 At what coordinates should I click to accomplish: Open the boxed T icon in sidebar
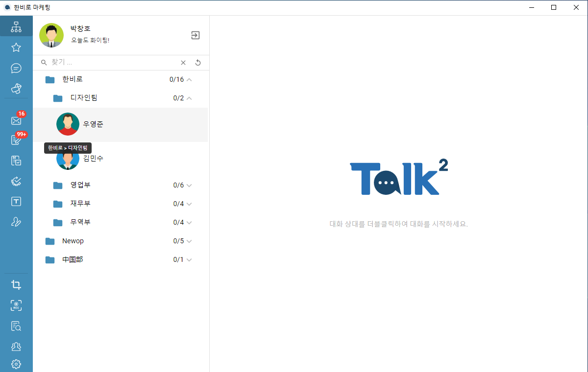(x=16, y=202)
